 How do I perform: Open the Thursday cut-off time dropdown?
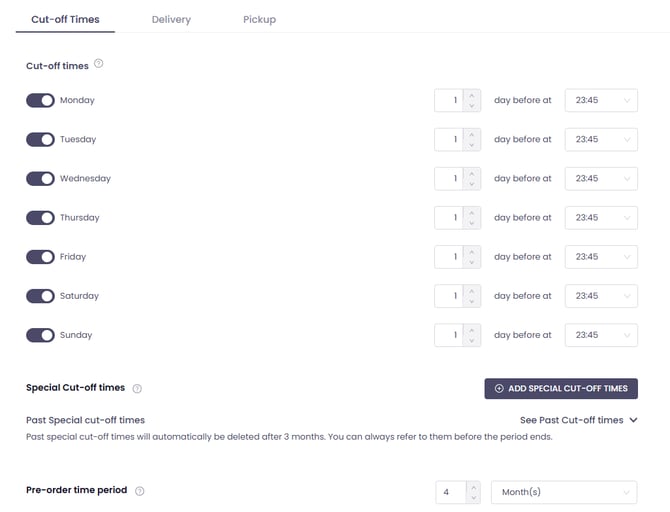(601, 218)
